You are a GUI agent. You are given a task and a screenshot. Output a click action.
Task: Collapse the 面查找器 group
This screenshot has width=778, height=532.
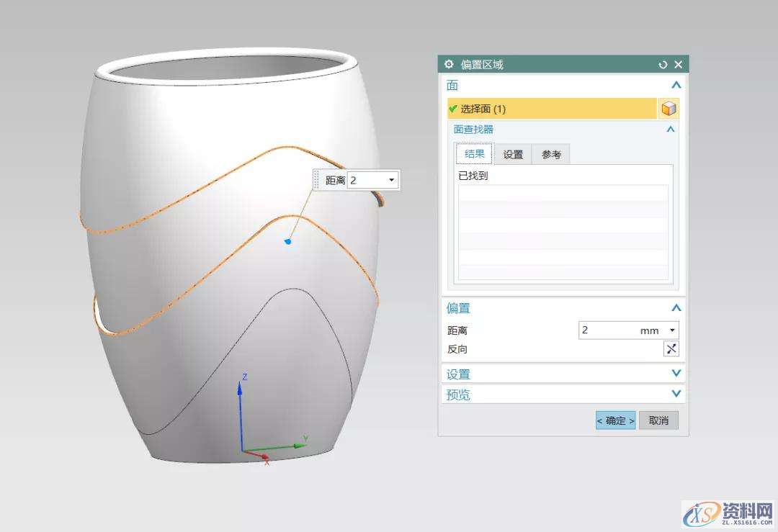click(670, 130)
